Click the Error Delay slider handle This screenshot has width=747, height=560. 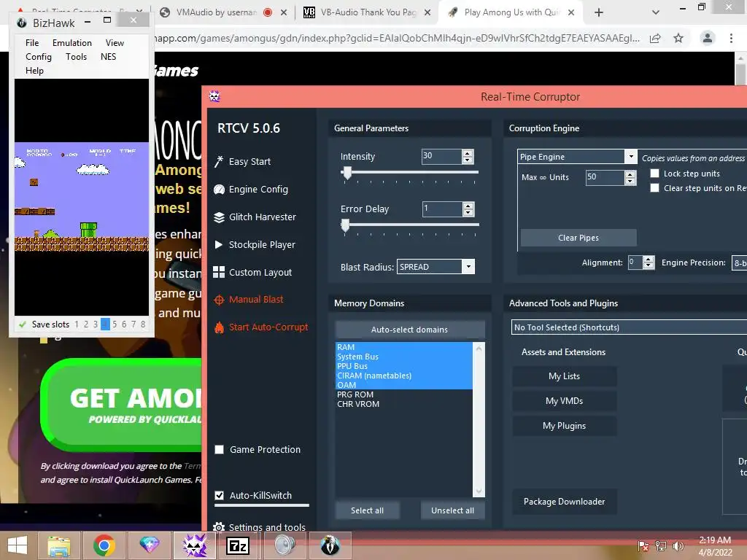click(345, 225)
